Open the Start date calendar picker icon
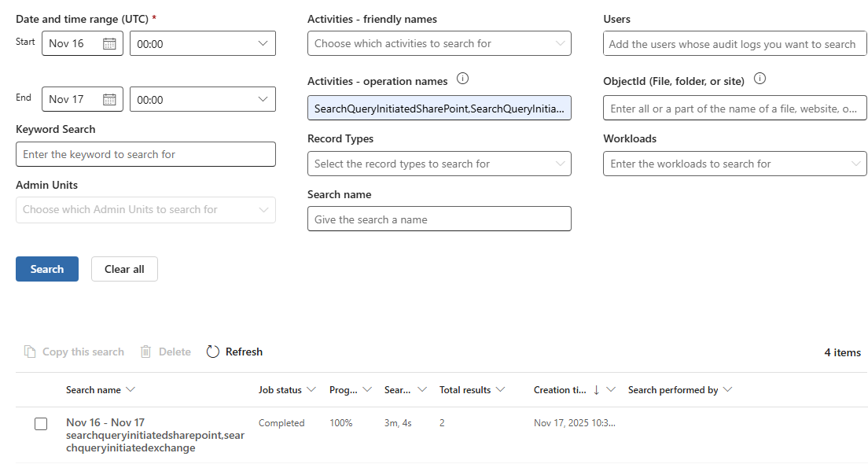 [x=109, y=44]
